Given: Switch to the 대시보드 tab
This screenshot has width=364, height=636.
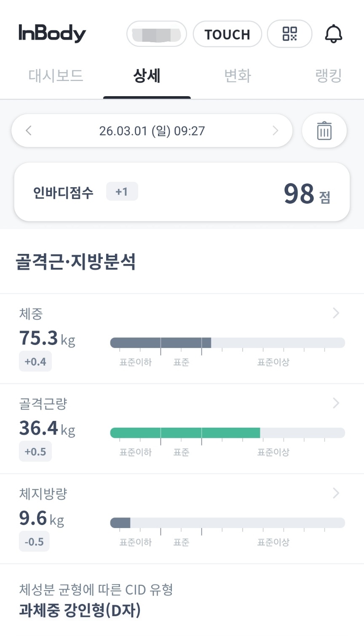Looking at the screenshot, I should point(56,76).
